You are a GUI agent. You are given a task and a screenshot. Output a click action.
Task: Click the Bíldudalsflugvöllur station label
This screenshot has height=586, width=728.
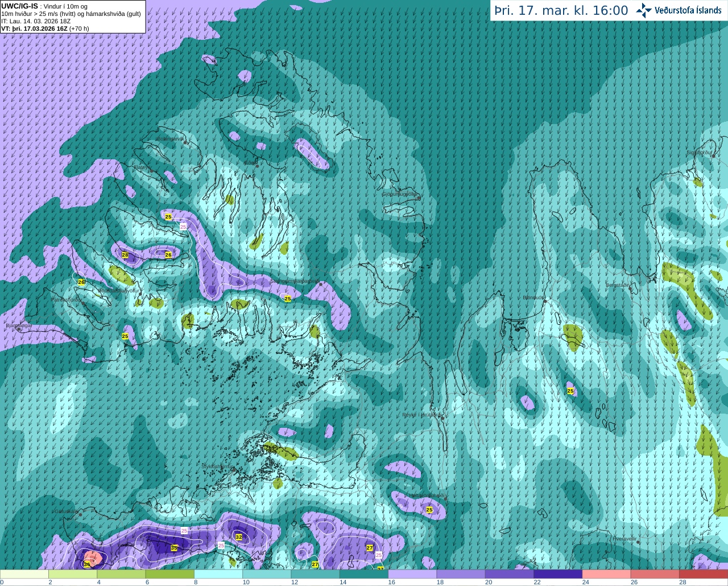click(118, 290)
